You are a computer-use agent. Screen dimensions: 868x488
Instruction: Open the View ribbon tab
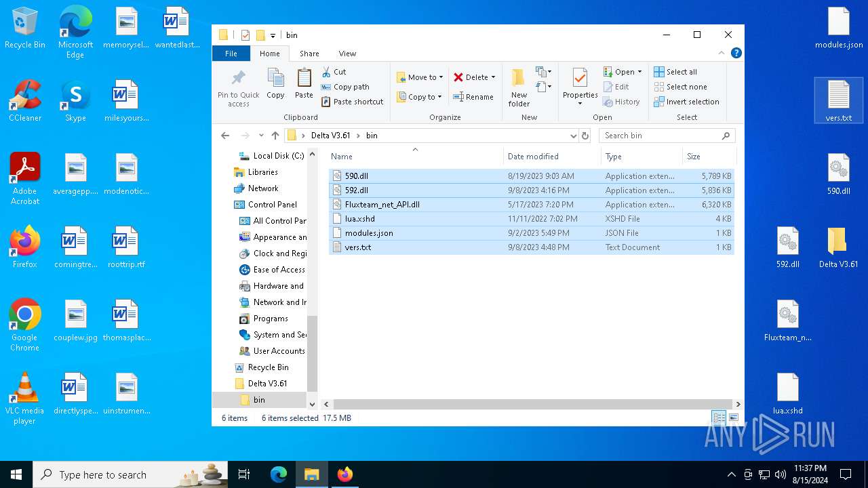(347, 54)
